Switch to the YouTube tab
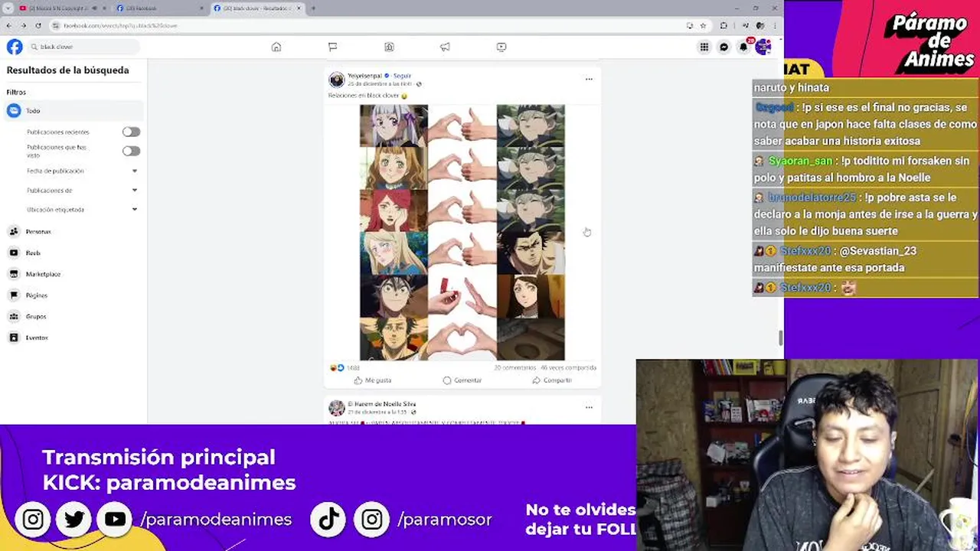 (64, 8)
